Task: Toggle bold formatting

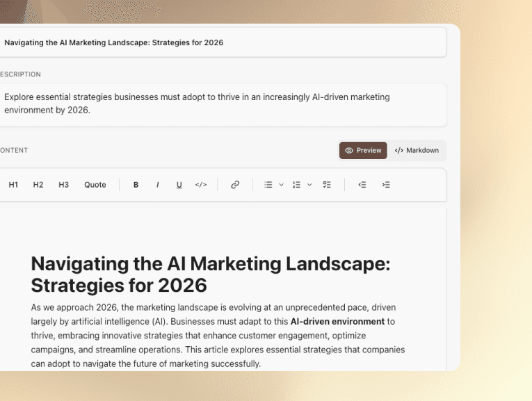Action: point(136,185)
